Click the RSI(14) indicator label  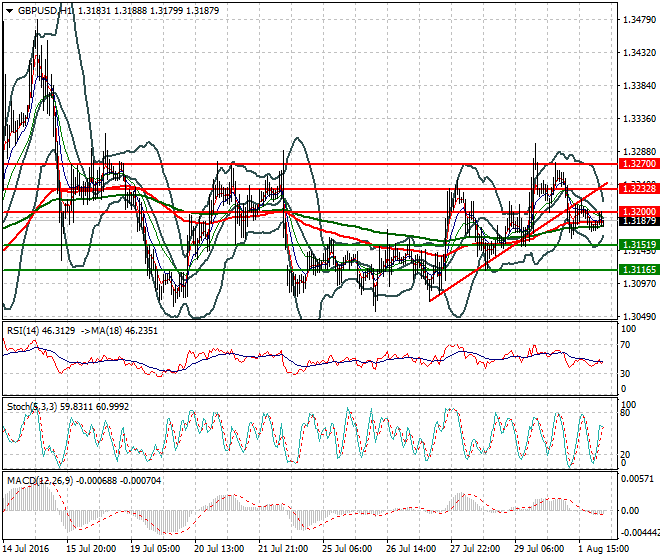[x=26, y=330]
